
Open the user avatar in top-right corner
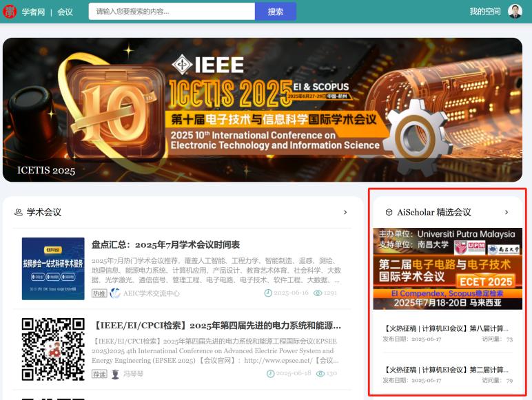coord(515,11)
